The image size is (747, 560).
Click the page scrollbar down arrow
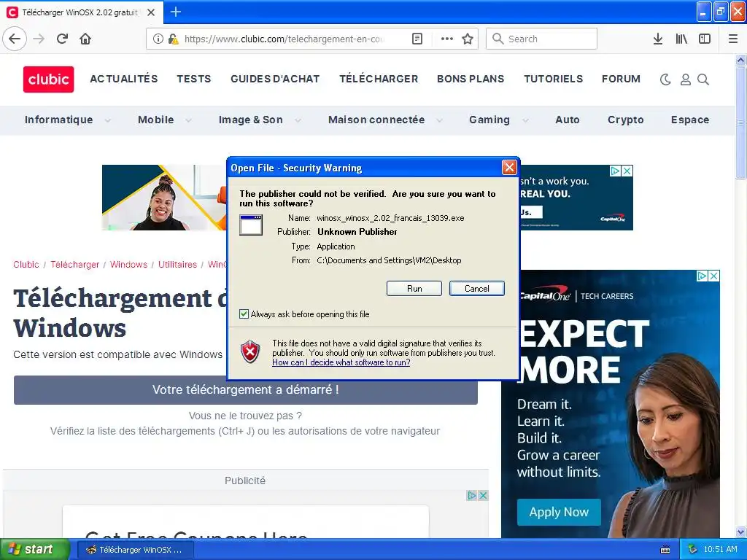(740, 532)
